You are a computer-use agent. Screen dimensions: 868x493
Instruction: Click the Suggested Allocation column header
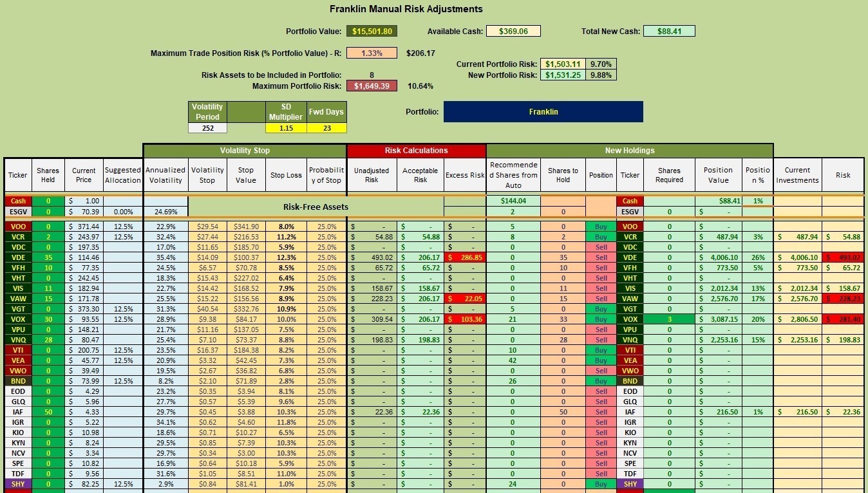[x=122, y=175]
